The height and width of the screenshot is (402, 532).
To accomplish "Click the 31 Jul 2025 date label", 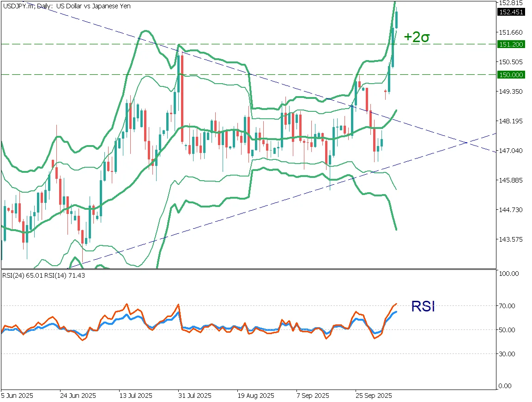I will 195,396.
